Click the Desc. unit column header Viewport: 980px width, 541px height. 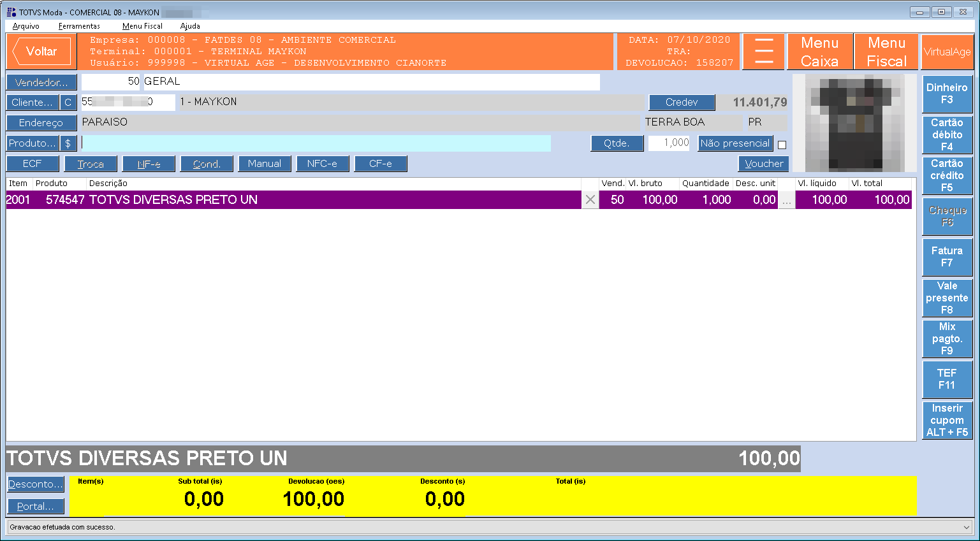click(x=756, y=184)
